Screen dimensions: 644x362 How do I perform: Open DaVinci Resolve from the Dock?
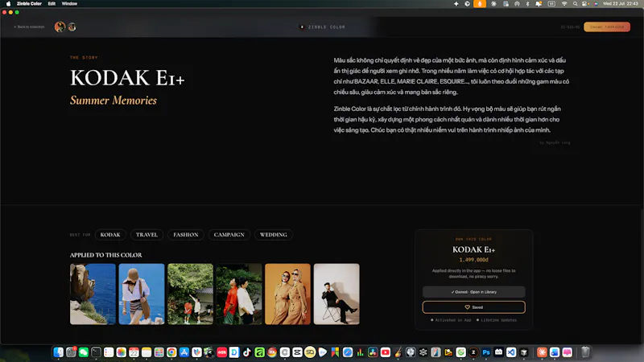pyautogui.click(x=373, y=352)
